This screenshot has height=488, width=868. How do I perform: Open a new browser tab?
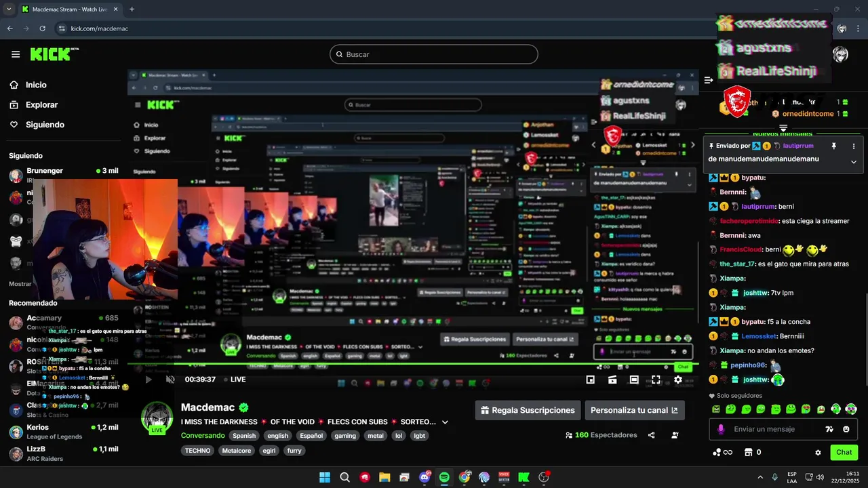point(132,9)
